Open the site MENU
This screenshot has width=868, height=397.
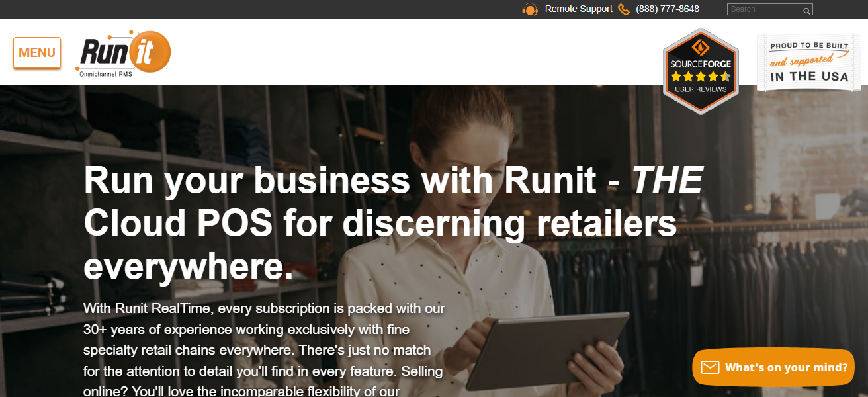click(x=36, y=52)
